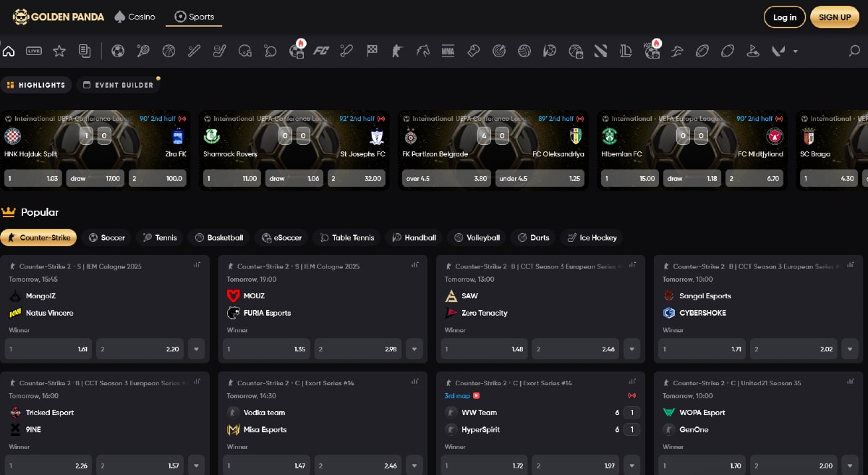Select the Handball popular filter

tap(414, 237)
